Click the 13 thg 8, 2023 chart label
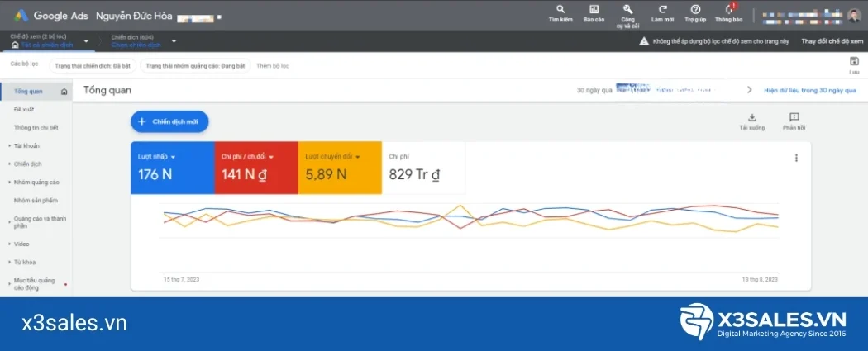 pyautogui.click(x=760, y=280)
